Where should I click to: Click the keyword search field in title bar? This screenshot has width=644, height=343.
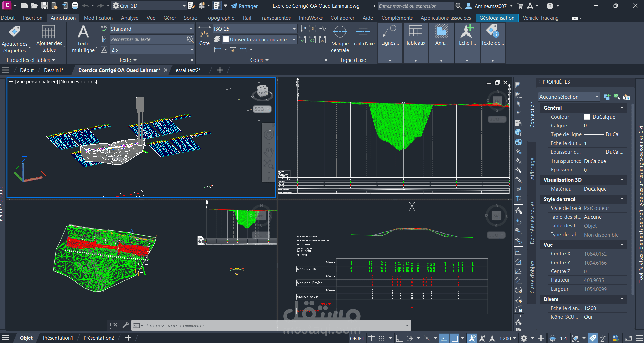[x=415, y=6]
